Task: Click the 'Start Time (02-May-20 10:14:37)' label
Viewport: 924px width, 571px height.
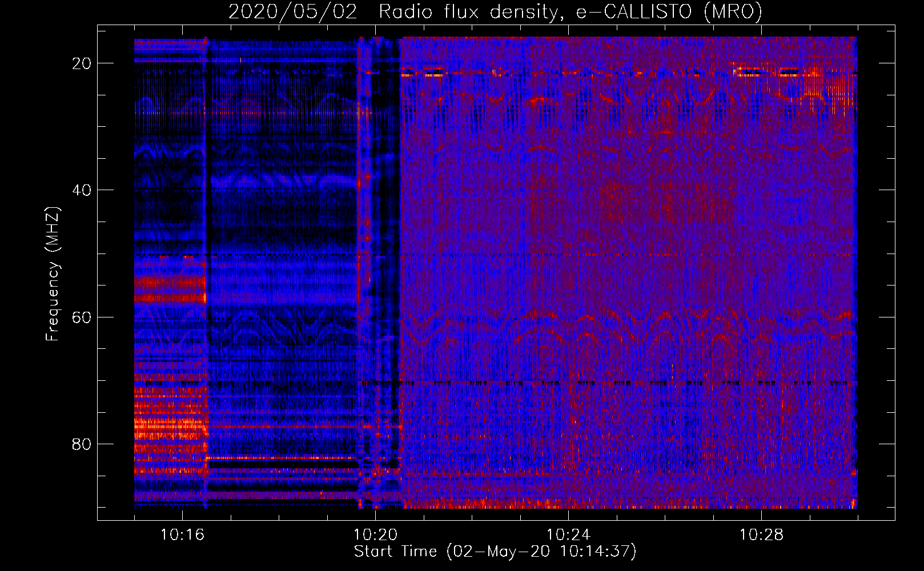Action: [x=495, y=552]
